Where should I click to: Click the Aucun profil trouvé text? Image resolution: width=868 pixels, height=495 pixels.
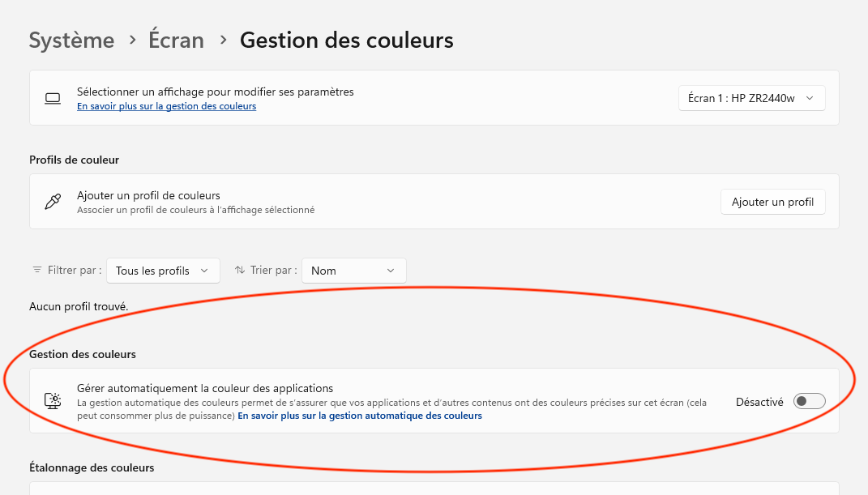(79, 306)
